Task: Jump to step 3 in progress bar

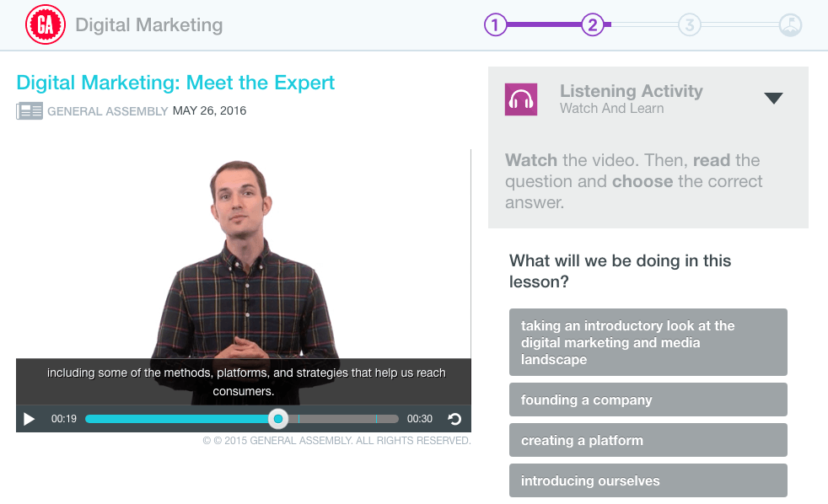Action: 690,25
